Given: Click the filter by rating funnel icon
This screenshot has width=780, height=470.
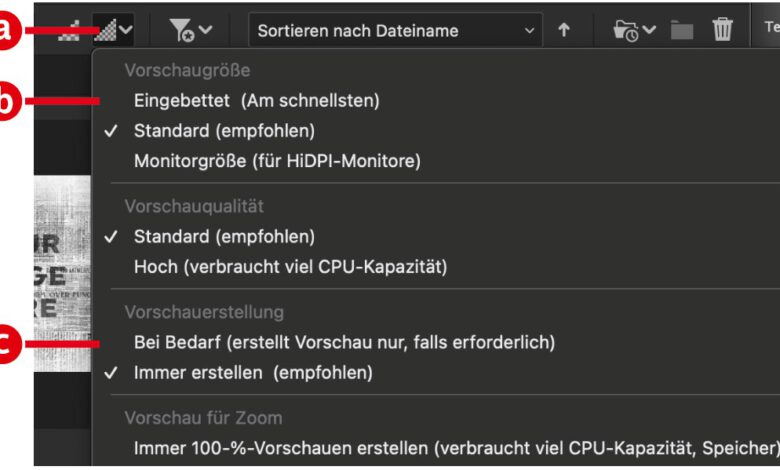Looking at the screenshot, I should click(x=181, y=31).
